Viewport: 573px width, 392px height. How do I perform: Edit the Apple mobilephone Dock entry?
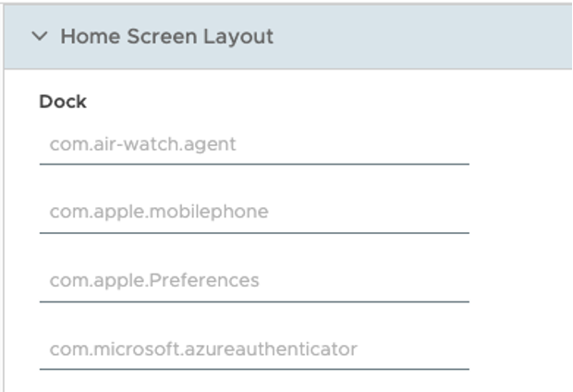(x=253, y=212)
